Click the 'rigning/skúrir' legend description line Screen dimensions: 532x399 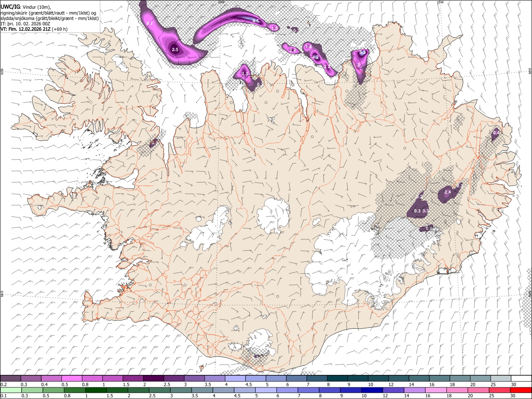pos(47,13)
